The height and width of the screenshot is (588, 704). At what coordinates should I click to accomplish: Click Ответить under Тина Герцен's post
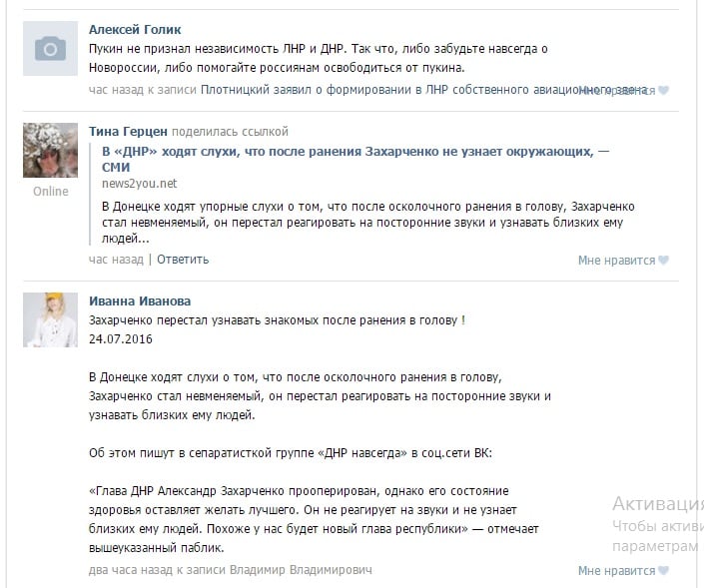[x=183, y=260]
